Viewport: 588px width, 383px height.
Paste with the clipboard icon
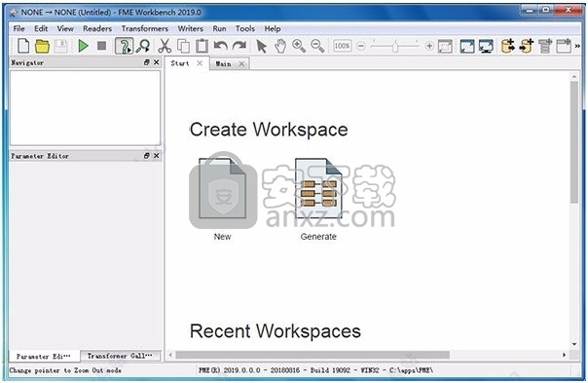point(202,46)
